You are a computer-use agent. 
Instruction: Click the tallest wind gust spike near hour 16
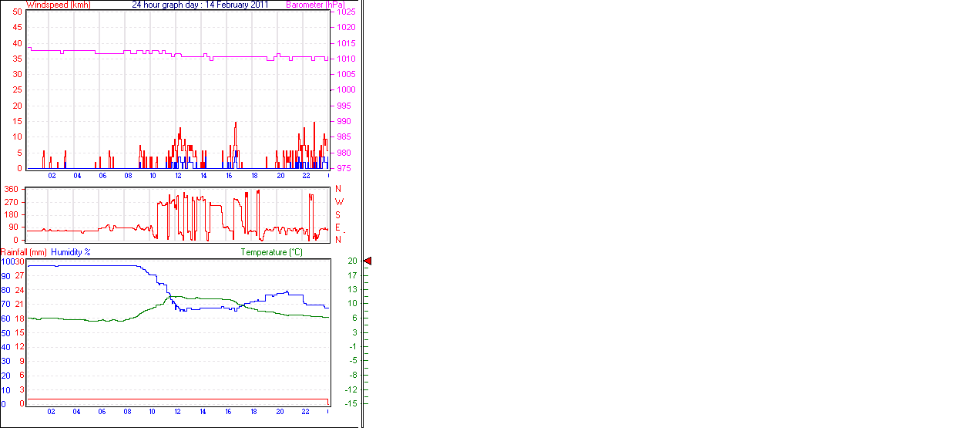tap(236, 123)
